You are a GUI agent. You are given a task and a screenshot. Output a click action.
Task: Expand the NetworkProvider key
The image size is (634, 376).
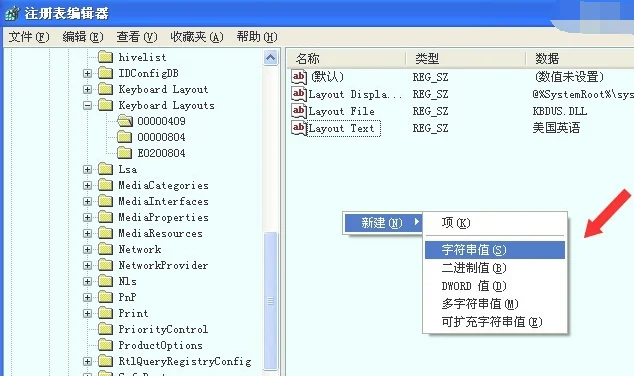pyautogui.click(x=87, y=266)
